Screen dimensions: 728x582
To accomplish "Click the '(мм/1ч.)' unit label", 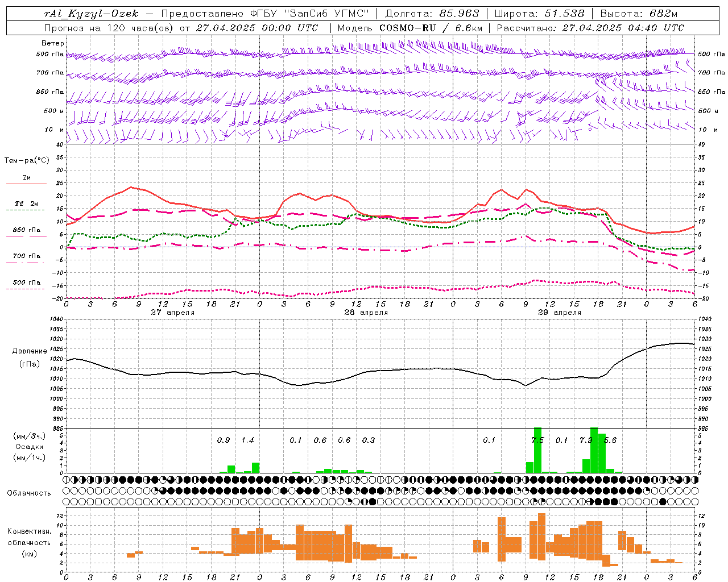I will pos(30,458).
